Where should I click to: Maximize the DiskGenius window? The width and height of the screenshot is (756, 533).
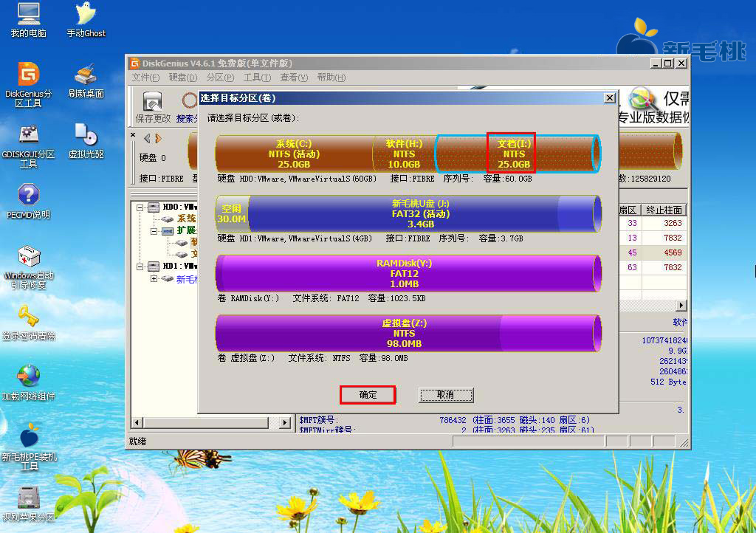click(668, 63)
